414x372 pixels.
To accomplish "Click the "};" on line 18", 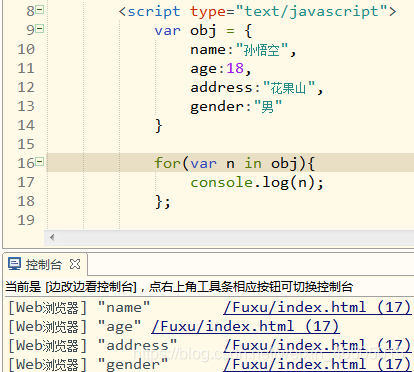I will (x=163, y=202).
